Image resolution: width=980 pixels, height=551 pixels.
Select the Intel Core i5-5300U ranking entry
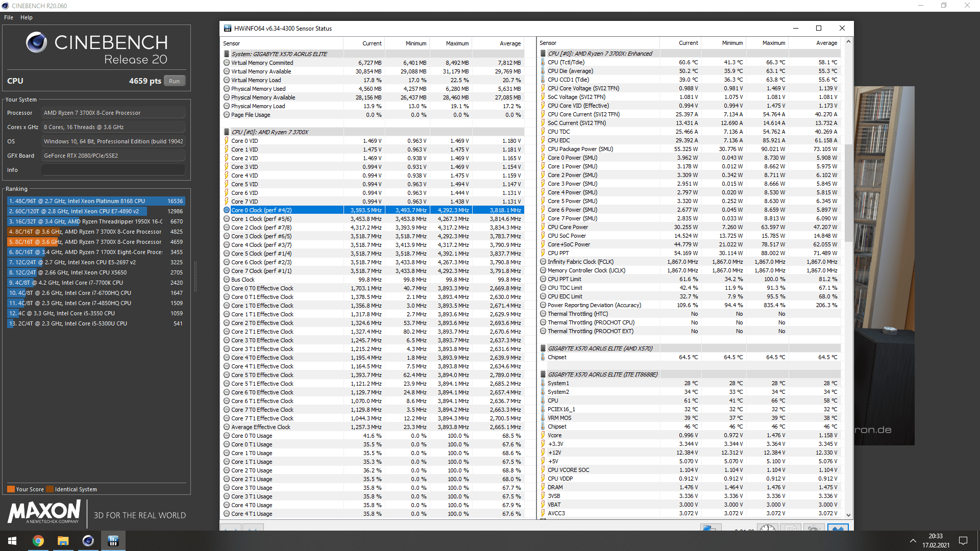click(96, 323)
